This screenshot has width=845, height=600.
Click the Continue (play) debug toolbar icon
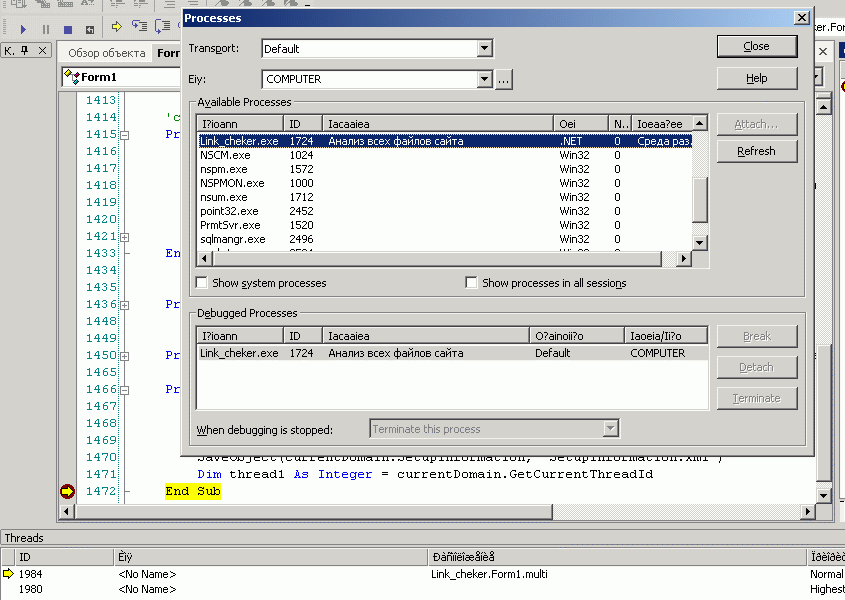(23, 29)
